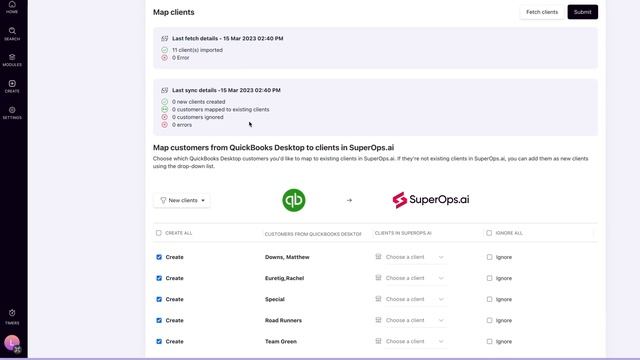Toggle the Create All checkbox
This screenshot has height=360, width=640.
pos(159,233)
